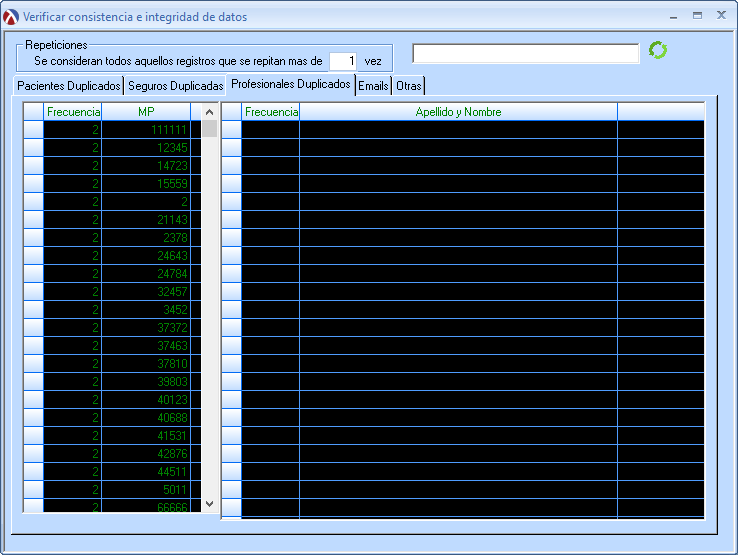Click row selector beside MP 111111
Viewport: 738px width, 555px height.
(33, 130)
